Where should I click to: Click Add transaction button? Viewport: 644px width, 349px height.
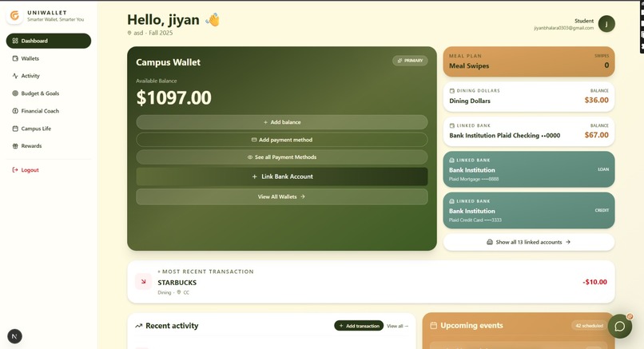coord(359,326)
